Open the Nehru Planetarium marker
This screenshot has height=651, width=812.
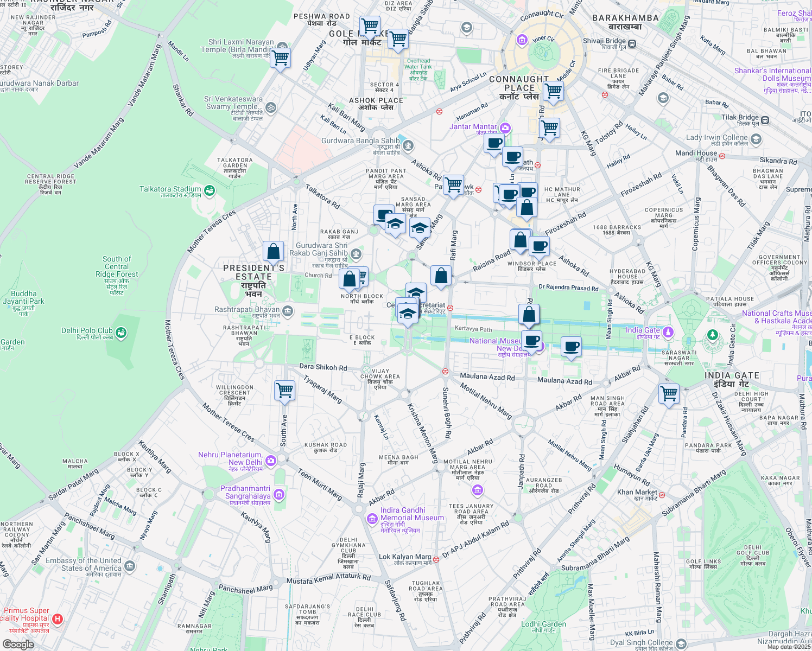pos(270,460)
